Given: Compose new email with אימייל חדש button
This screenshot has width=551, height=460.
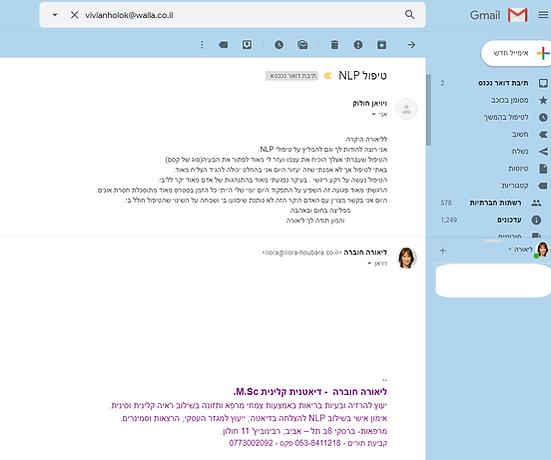Looking at the screenshot, I should (x=515, y=53).
